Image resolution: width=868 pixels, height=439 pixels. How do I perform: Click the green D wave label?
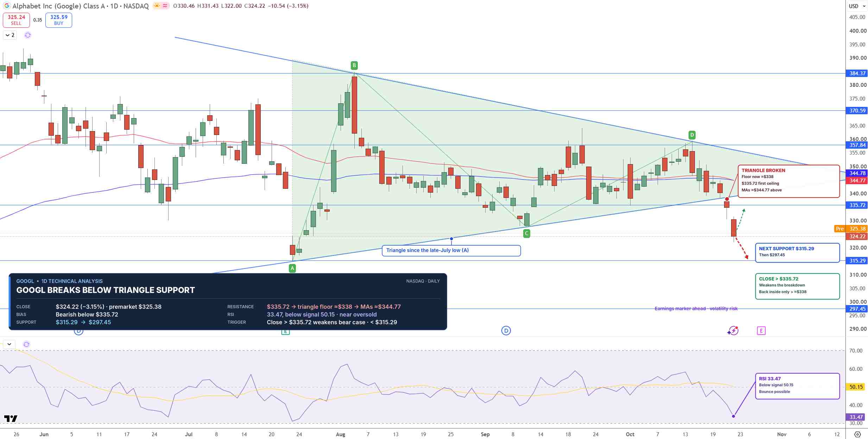click(692, 135)
